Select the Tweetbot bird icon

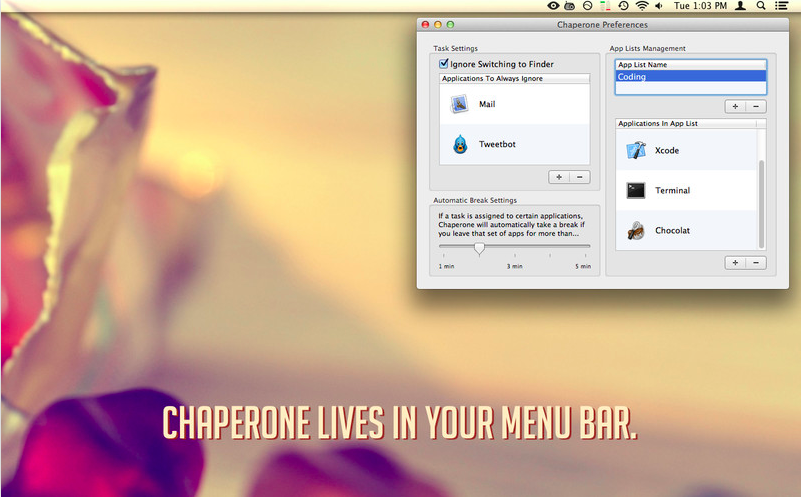coord(460,144)
